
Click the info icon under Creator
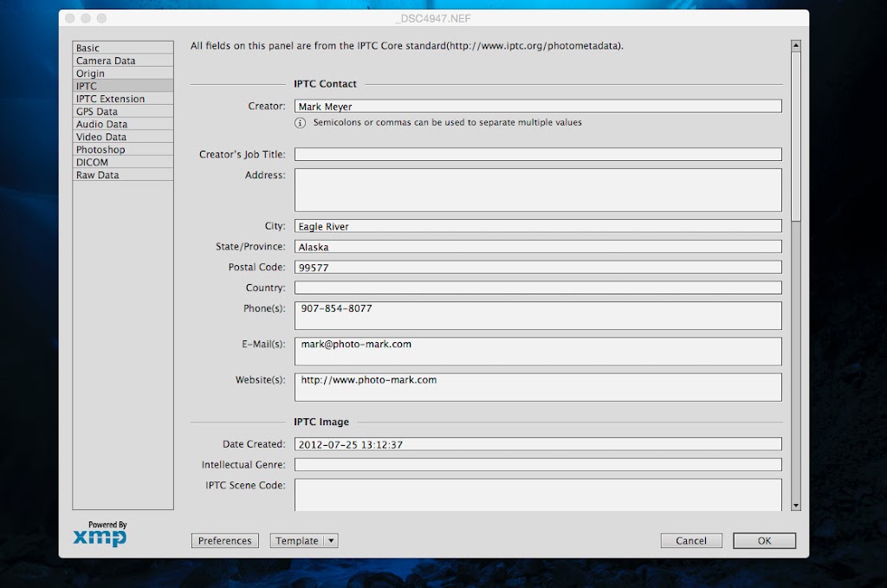tap(301, 123)
